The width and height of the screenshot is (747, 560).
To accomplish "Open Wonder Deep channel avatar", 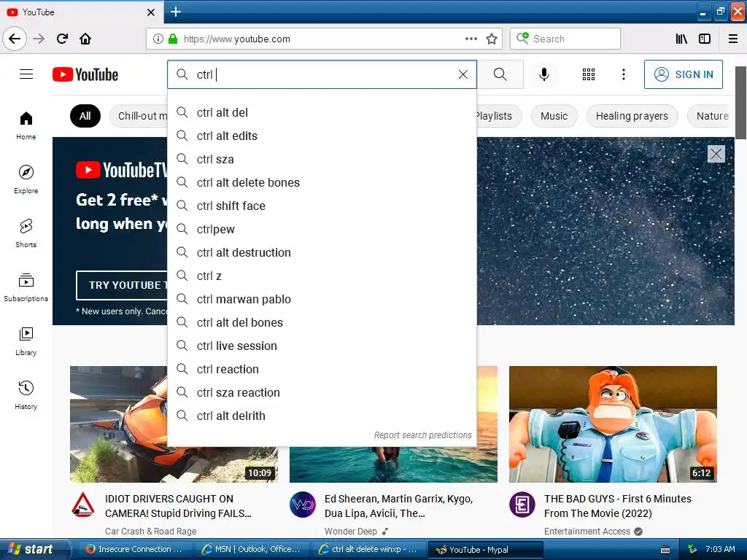I will 303,505.
